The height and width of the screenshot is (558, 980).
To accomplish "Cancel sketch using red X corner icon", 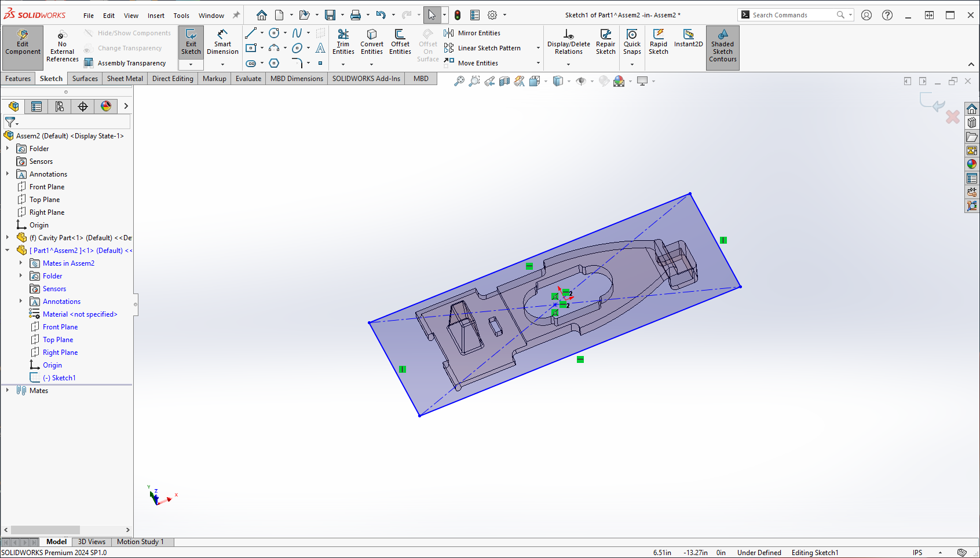I will point(953,117).
